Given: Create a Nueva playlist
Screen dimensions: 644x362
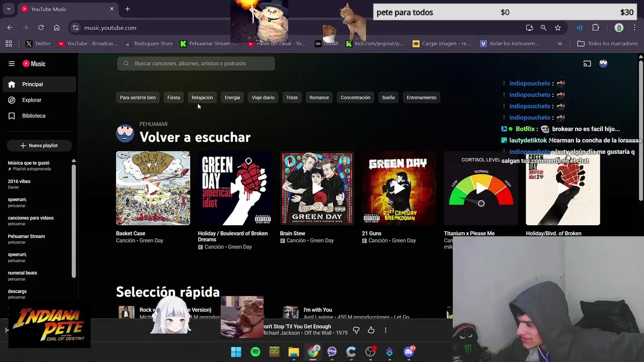Looking at the screenshot, I should (39, 145).
